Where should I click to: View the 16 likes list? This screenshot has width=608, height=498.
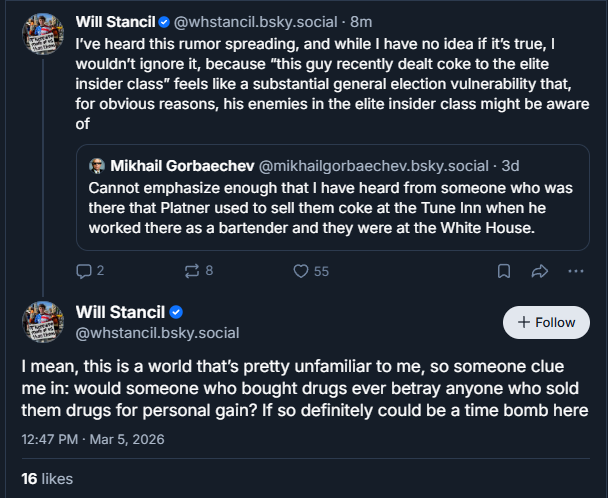[47, 479]
